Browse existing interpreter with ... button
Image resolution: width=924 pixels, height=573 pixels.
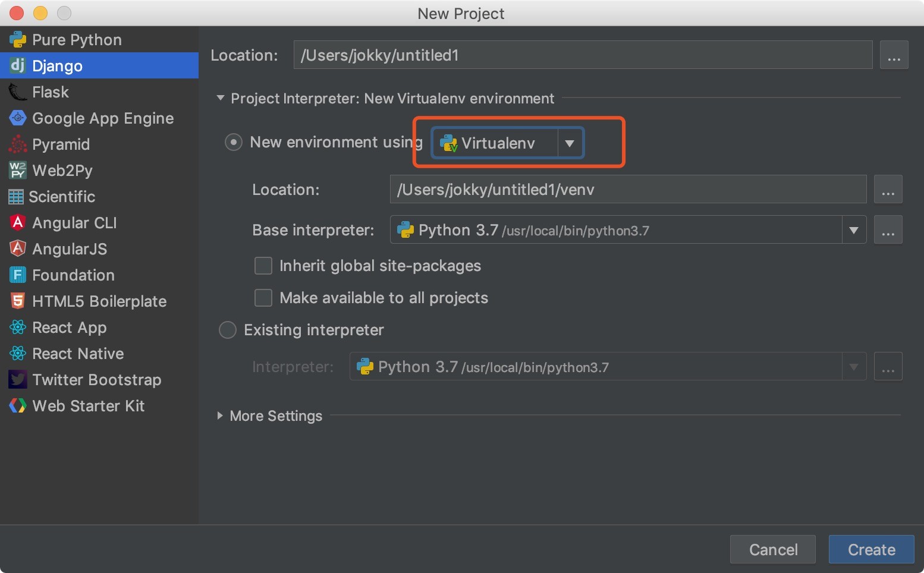(x=888, y=367)
